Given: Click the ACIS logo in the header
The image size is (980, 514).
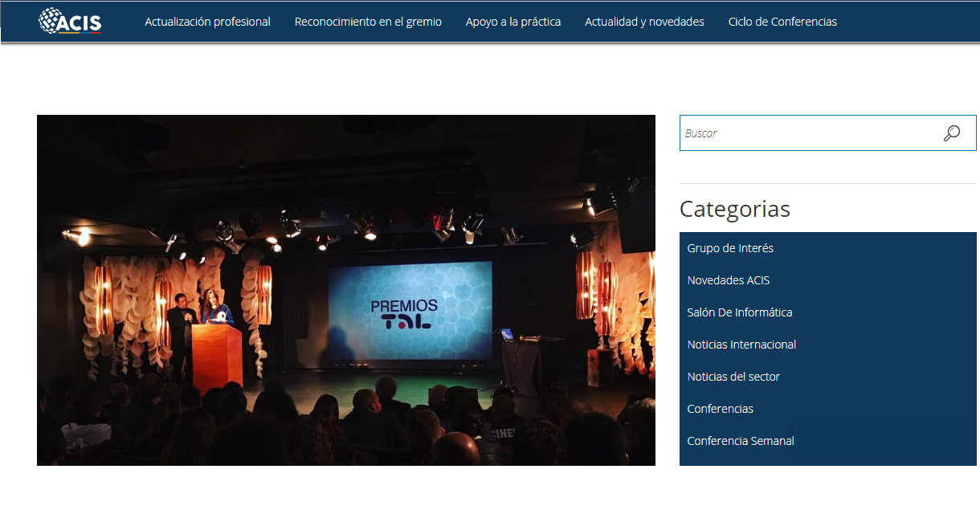Looking at the screenshot, I should click(70, 21).
